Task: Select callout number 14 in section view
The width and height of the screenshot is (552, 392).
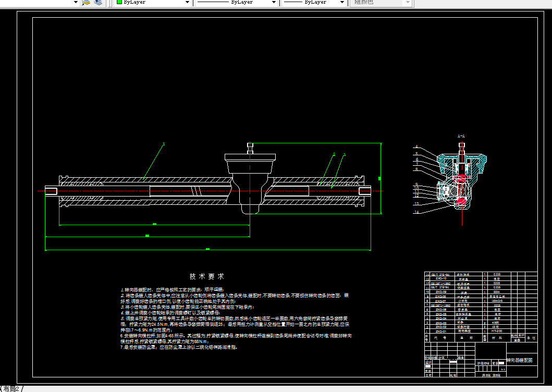Action: pyautogui.click(x=417, y=212)
